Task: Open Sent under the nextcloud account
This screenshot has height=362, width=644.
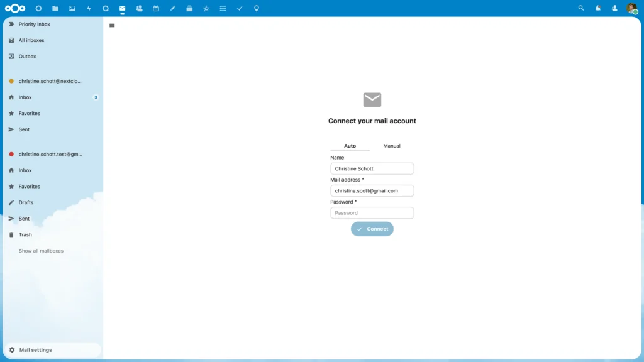Action: click(53, 129)
